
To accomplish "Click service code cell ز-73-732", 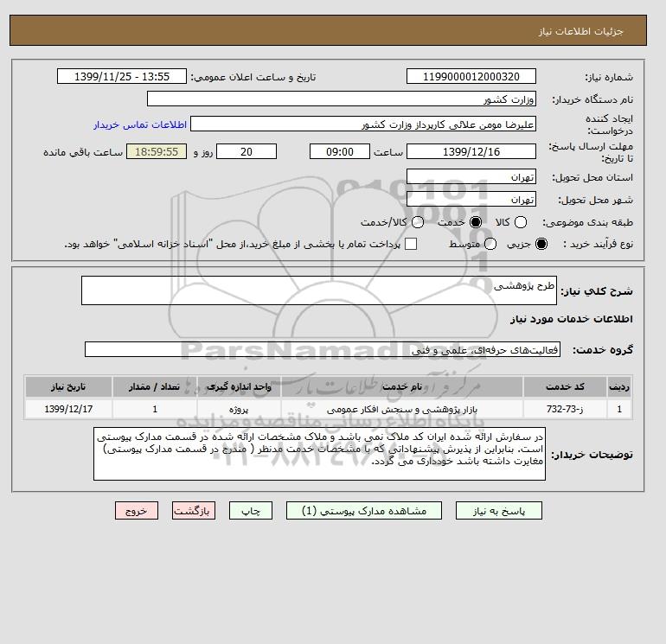I will click(565, 409).
